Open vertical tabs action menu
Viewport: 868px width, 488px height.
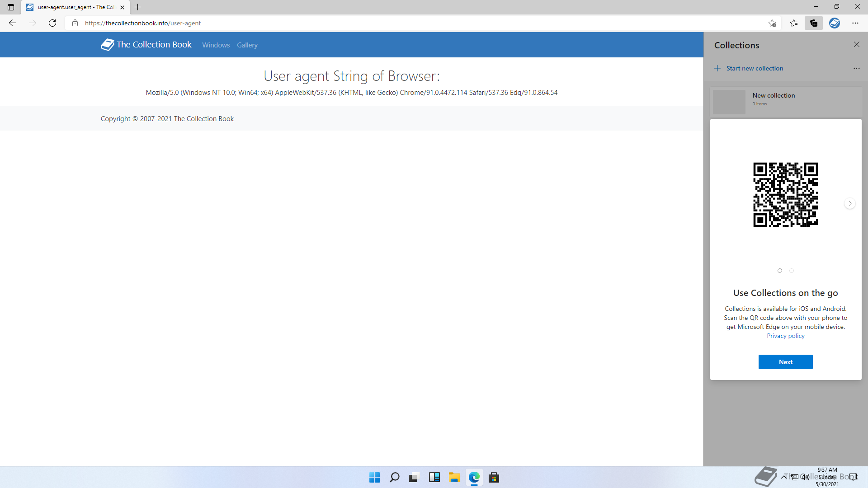tap(11, 7)
